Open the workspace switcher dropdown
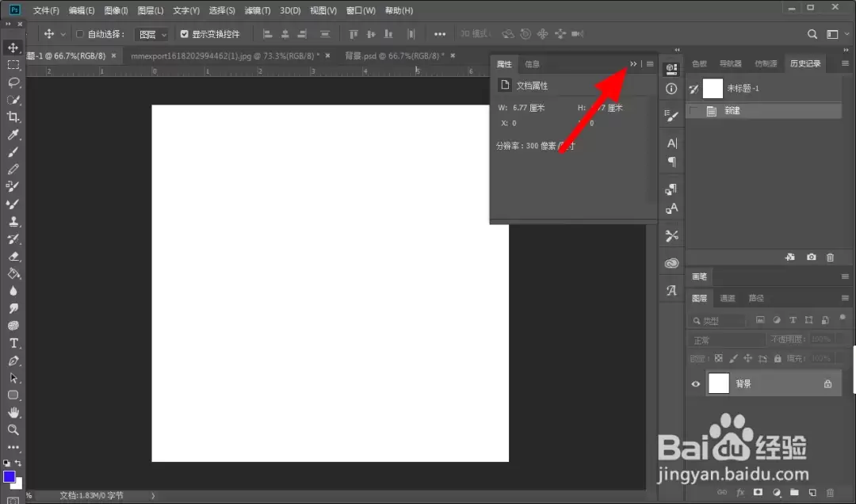 [x=836, y=34]
